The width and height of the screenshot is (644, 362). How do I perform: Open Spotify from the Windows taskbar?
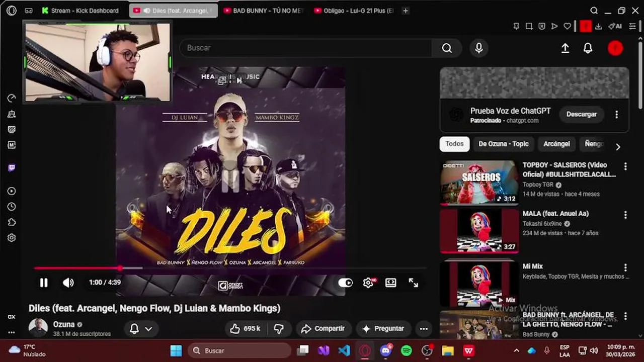coord(407,350)
